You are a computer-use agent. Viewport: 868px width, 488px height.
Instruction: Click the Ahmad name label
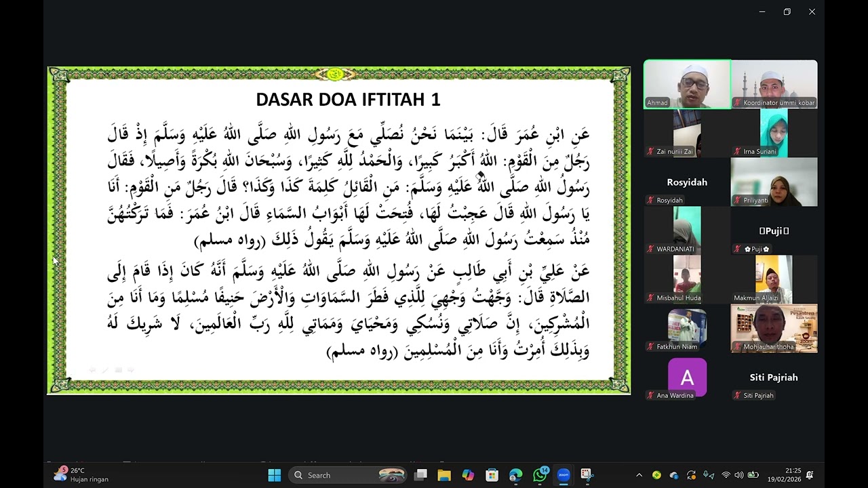pos(658,102)
